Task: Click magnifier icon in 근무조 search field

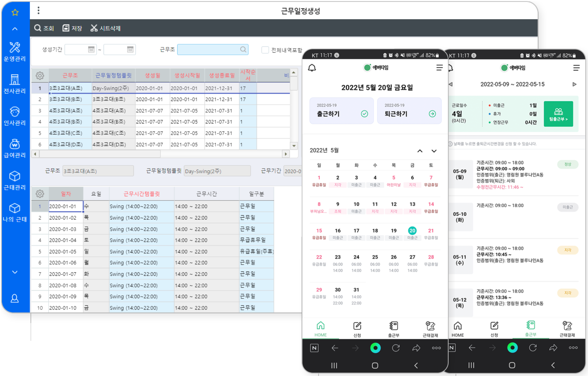Action: pyautogui.click(x=243, y=50)
